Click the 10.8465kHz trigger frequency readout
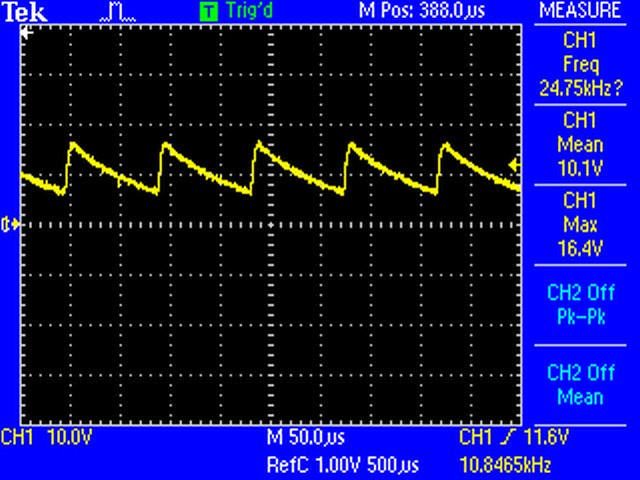640x480 pixels. tap(507, 465)
